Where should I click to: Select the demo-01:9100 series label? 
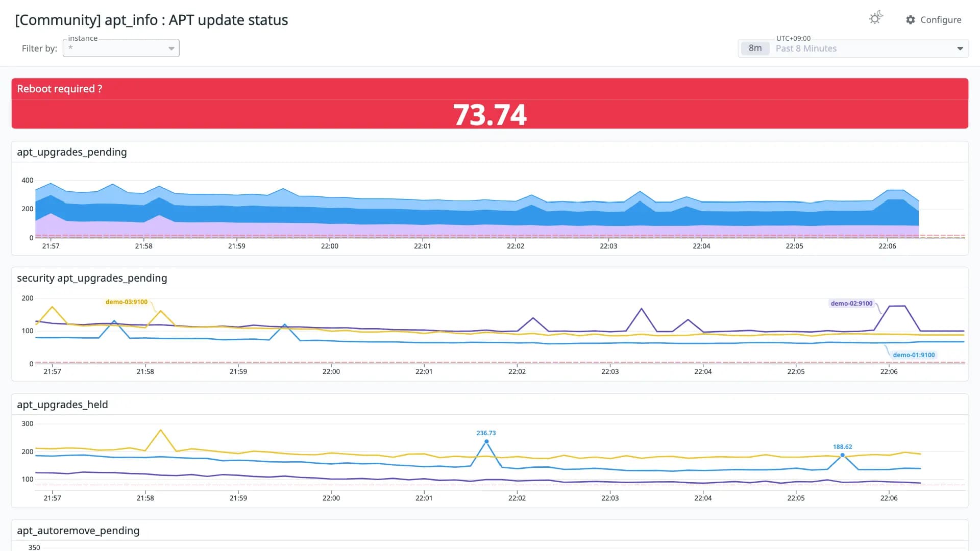(x=914, y=355)
